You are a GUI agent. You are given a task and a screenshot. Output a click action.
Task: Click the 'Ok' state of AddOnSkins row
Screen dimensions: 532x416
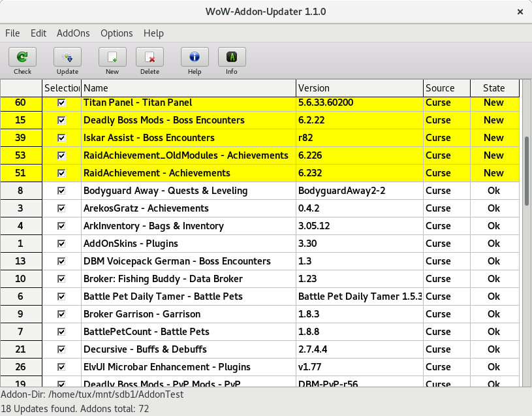point(493,244)
